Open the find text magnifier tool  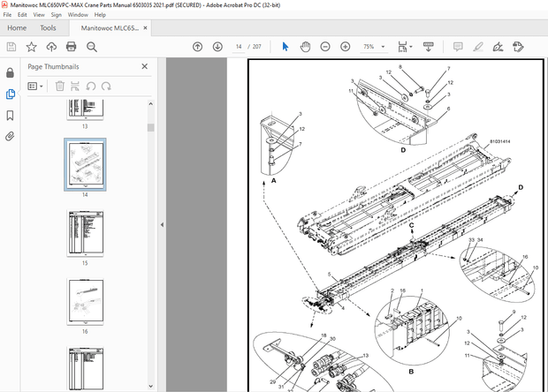[92, 47]
